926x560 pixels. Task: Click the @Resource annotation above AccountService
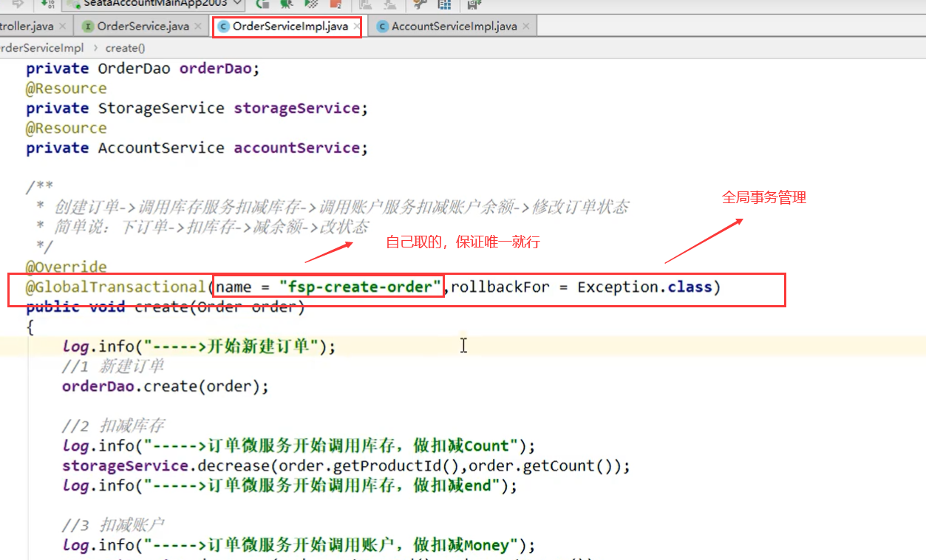[67, 129]
